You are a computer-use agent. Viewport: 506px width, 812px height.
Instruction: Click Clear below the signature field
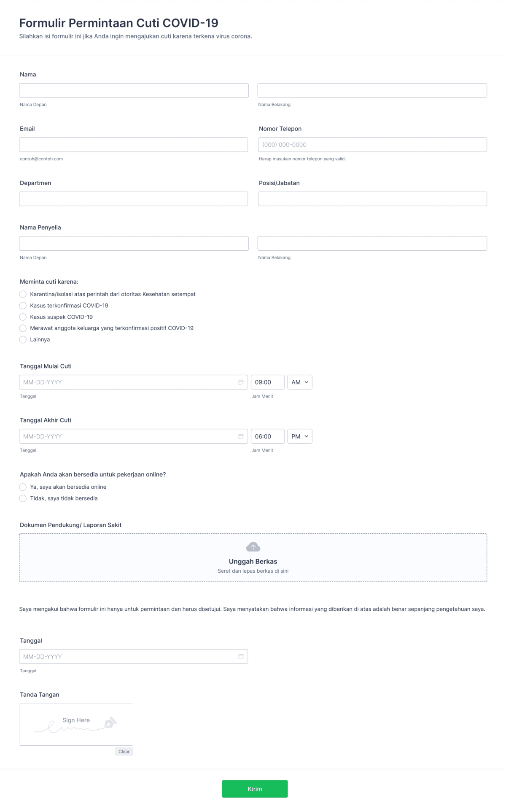coord(124,751)
